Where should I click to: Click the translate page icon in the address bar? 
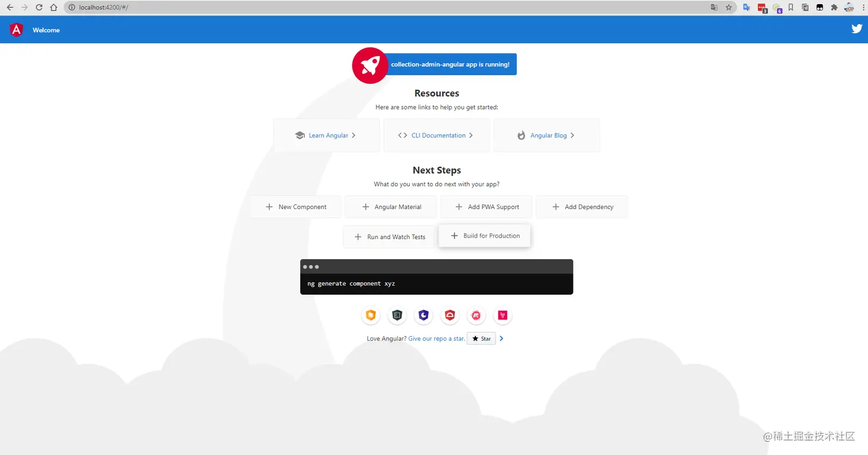click(714, 7)
